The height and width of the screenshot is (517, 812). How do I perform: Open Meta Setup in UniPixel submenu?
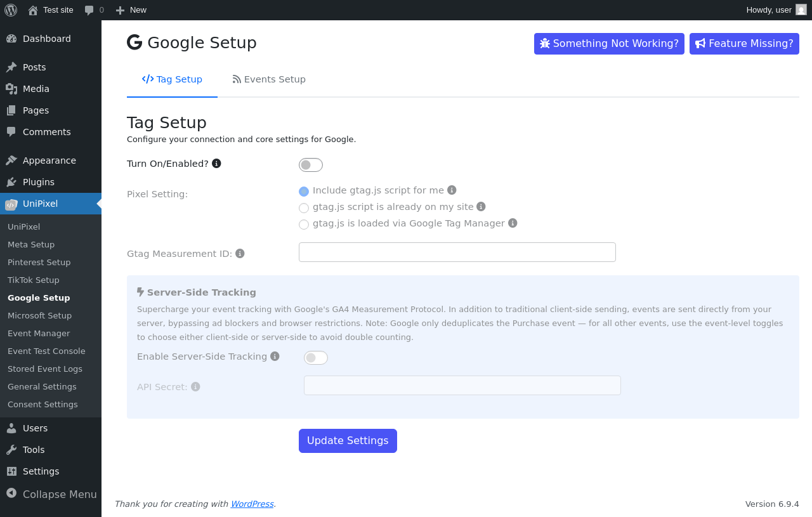coord(31,245)
